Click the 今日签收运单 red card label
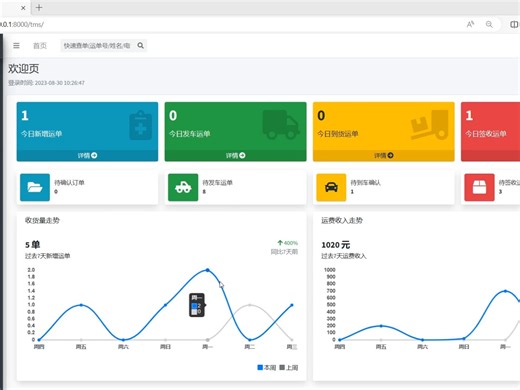Image resolution: width=520 pixels, height=390 pixels. pyautogui.click(x=486, y=134)
